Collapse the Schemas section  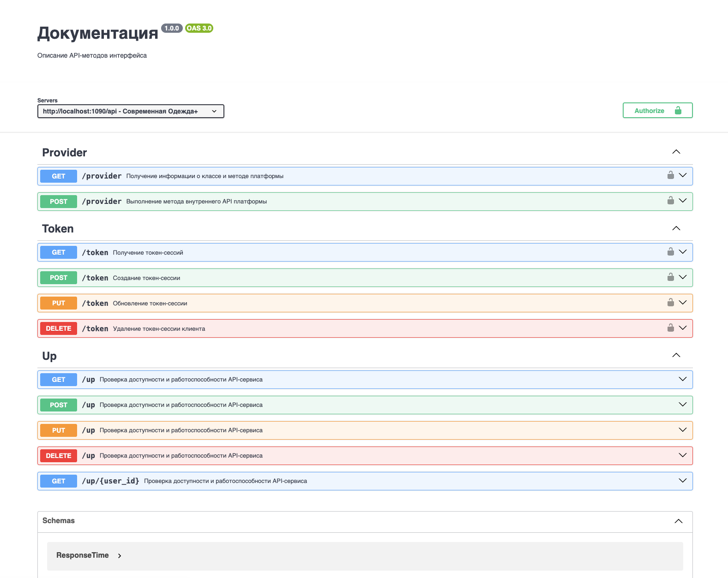pos(679,521)
